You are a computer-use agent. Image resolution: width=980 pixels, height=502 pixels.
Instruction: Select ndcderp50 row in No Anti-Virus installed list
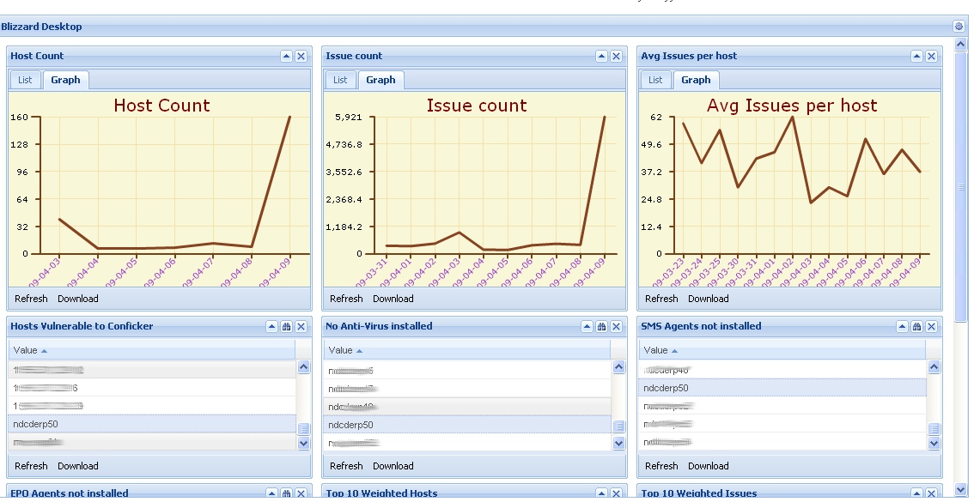click(350, 425)
